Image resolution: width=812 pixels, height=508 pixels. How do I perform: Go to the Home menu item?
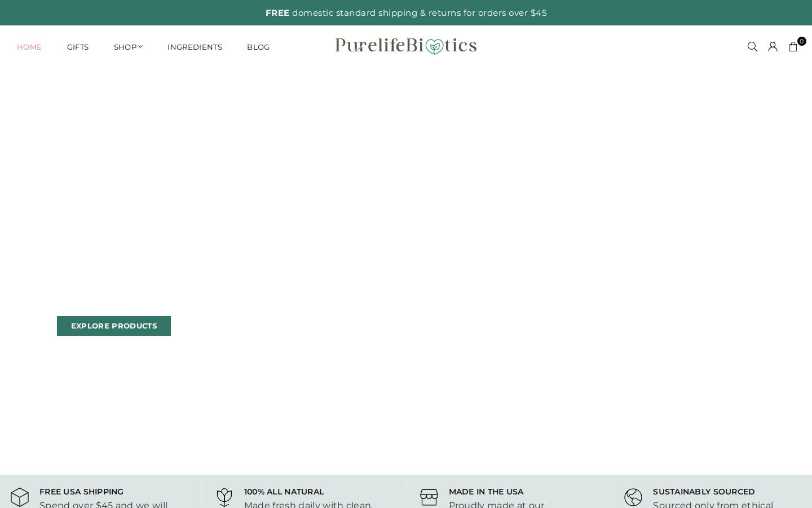coord(29,47)
